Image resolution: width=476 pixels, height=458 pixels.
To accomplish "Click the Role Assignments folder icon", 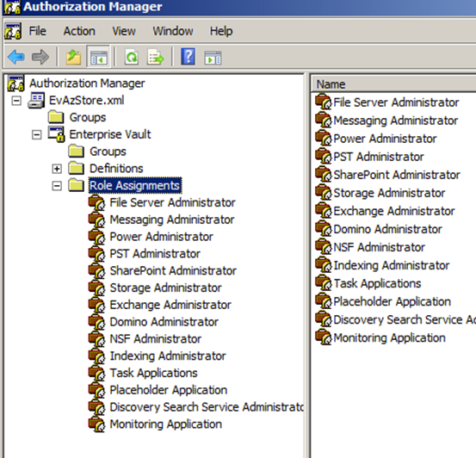I will pyautogui.click(x=77, y=185).
